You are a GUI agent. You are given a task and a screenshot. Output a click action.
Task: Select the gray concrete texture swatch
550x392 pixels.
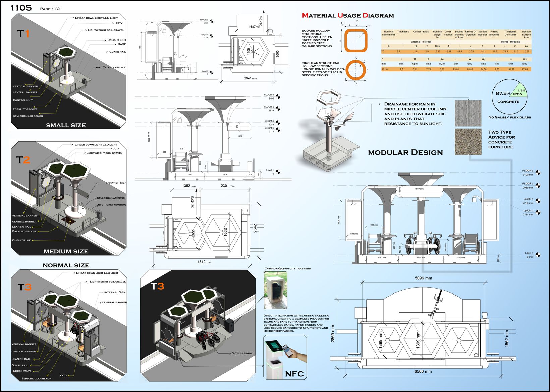(x=468, y=113)
